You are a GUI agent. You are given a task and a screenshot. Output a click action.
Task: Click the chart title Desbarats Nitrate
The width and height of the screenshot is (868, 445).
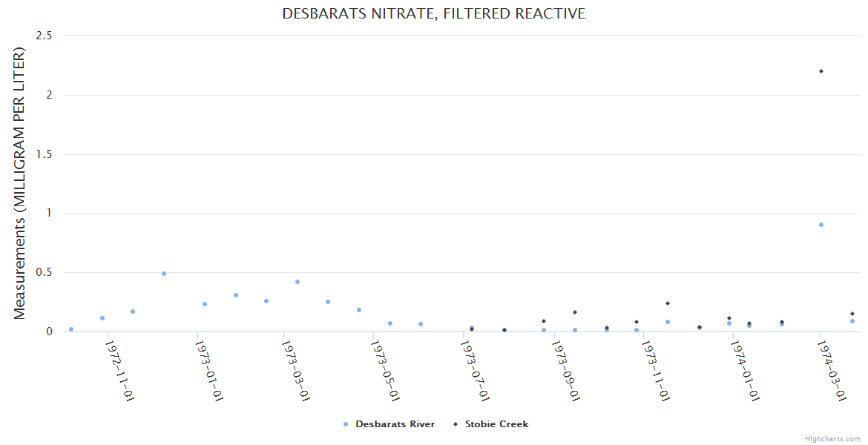coord(433,14)
